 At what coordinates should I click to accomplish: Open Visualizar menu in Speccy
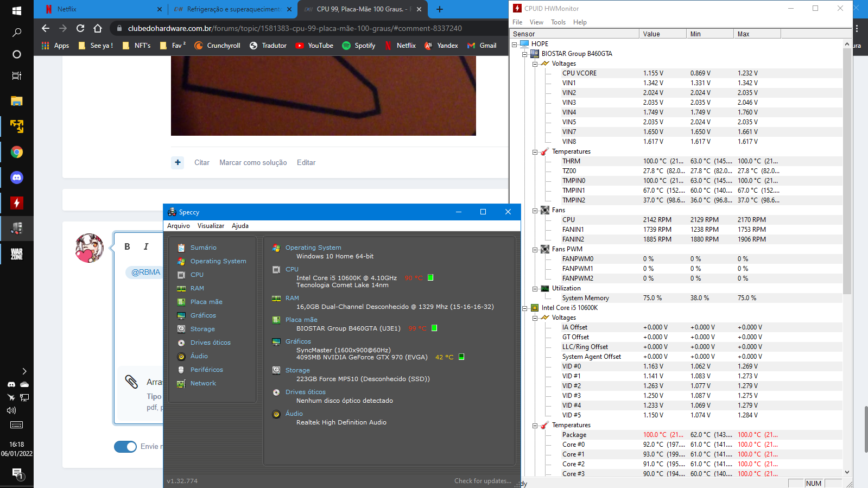click(x=211, y=226)
